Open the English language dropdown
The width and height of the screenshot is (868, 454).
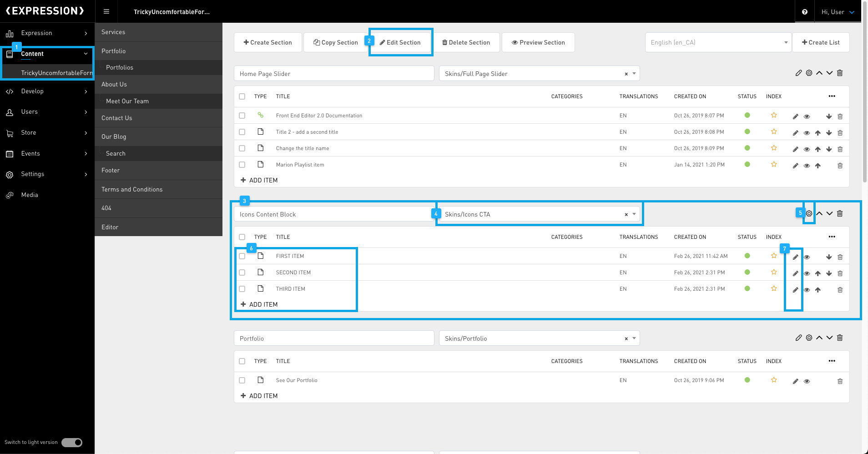click(x=718, y=42)
